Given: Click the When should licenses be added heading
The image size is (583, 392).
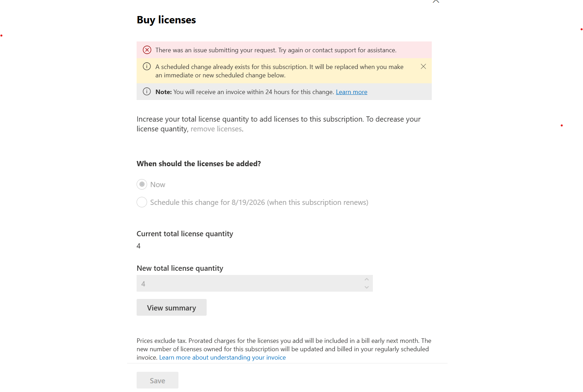Looking at the screenshot, I should tap(199, 164).
